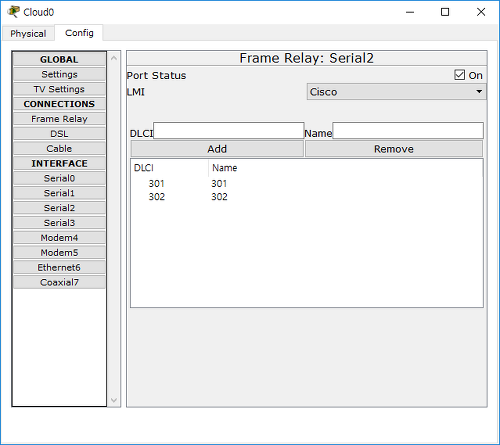Click the Add button
The height and width of the screenshot is (445, 500).
217,149
